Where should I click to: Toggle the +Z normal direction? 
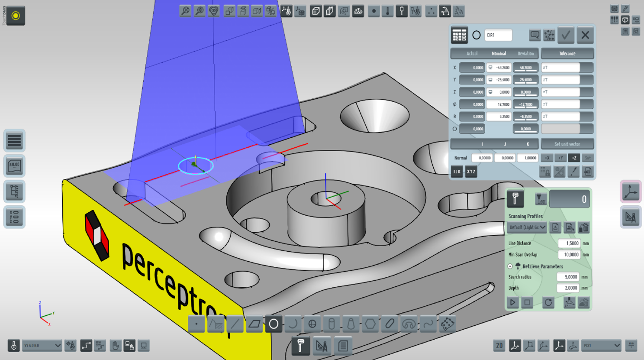[x=574, y=158]
